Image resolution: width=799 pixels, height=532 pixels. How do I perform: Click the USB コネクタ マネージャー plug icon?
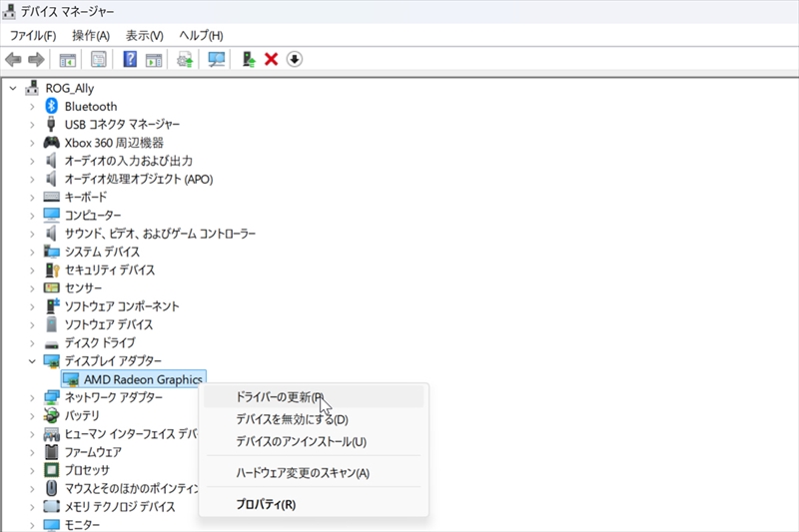[x=51, y=124]
